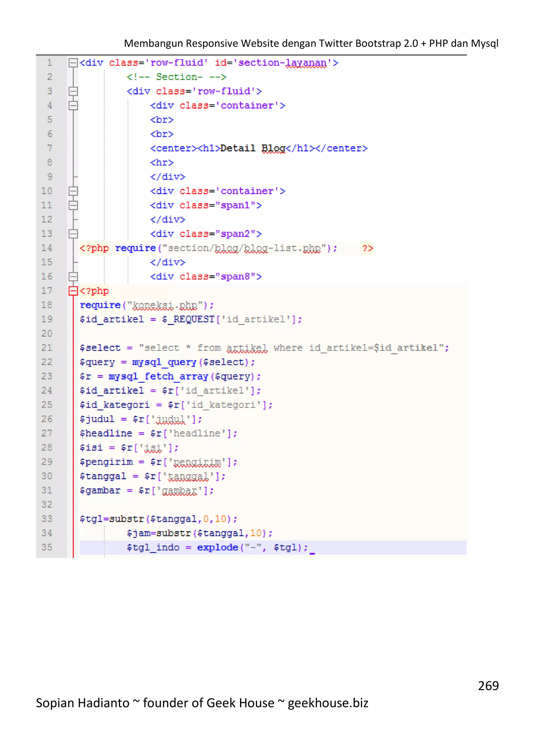
Task: Click the </div> tag on line 9
Action: (x=168, y=177)
